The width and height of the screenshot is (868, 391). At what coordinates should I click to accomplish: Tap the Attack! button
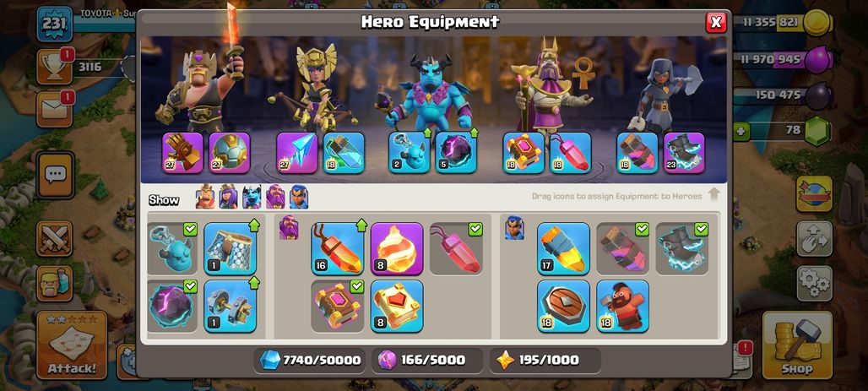(72, 345)
